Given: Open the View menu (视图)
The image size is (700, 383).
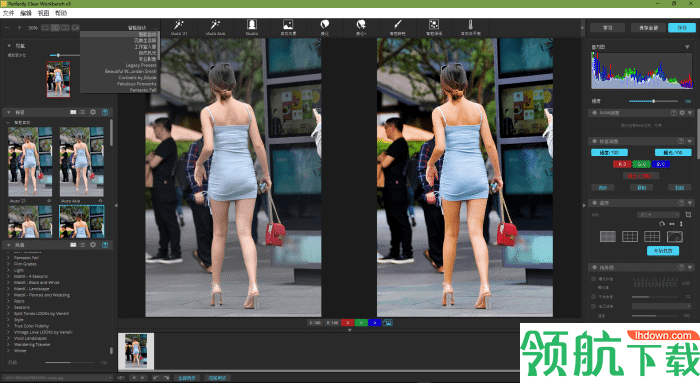Looking at the screenshot, I should pyautogui.click(x=43, y=13).
